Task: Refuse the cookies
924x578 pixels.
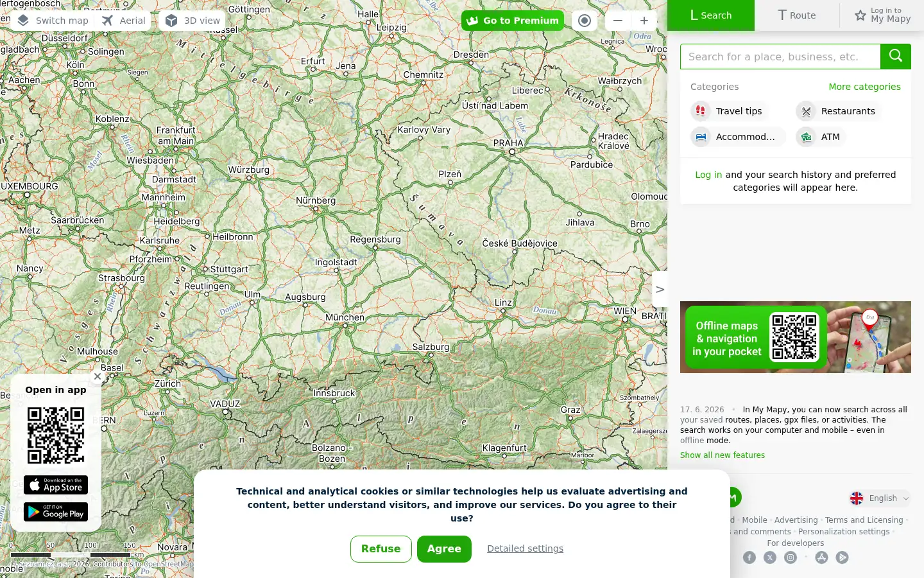Action: 381,549
